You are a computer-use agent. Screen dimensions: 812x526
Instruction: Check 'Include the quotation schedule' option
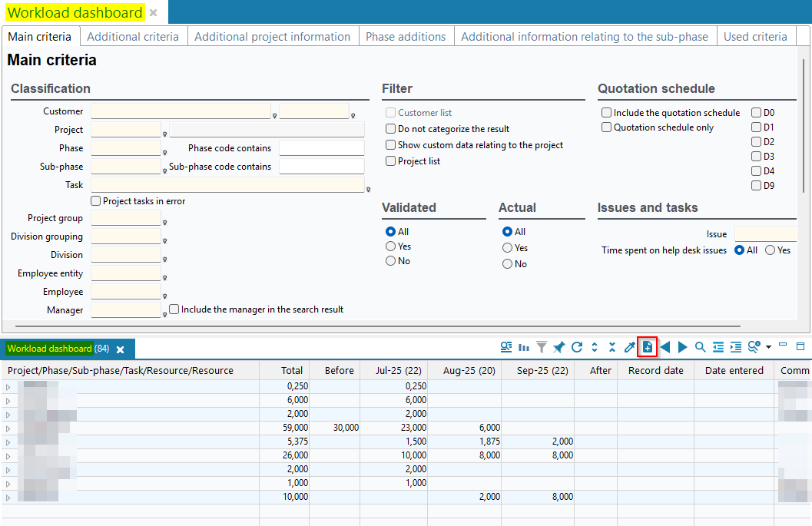[607, 113]
